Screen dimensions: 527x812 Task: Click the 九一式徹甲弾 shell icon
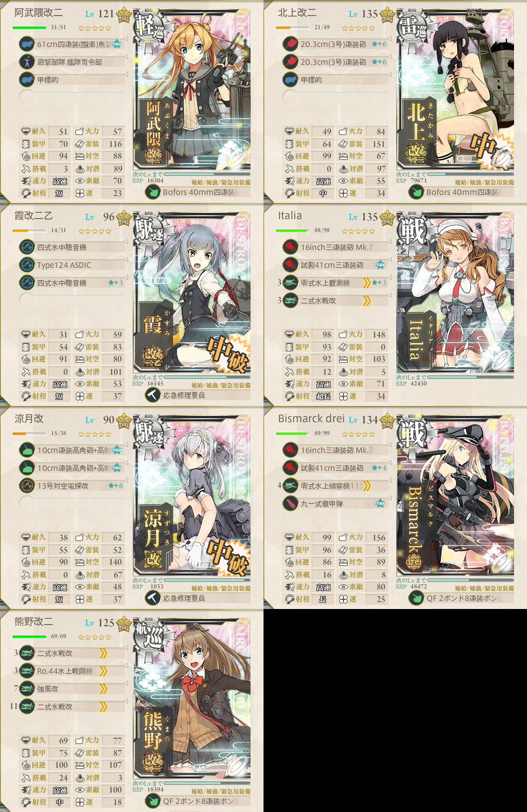290,504
